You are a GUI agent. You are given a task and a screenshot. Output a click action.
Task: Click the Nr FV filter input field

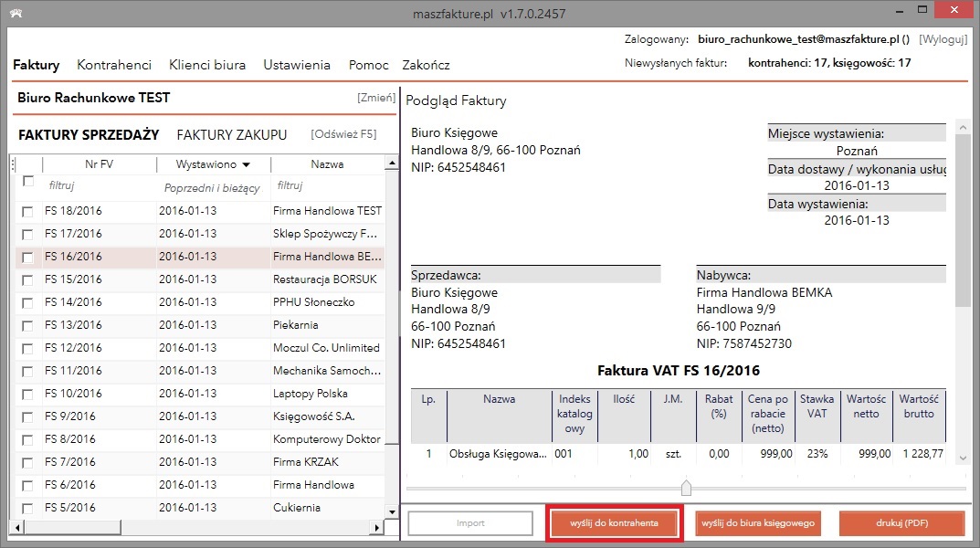[x=100, y=185]
